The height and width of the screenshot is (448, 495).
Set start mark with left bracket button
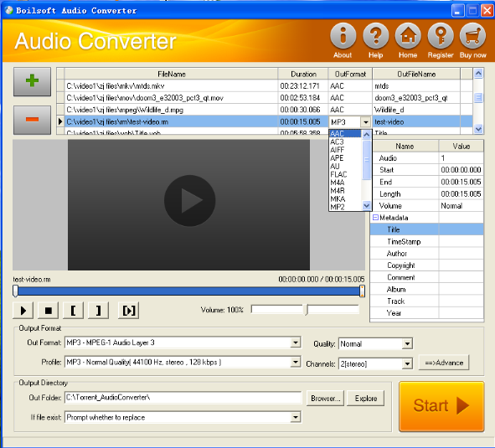tap(73, 311)
